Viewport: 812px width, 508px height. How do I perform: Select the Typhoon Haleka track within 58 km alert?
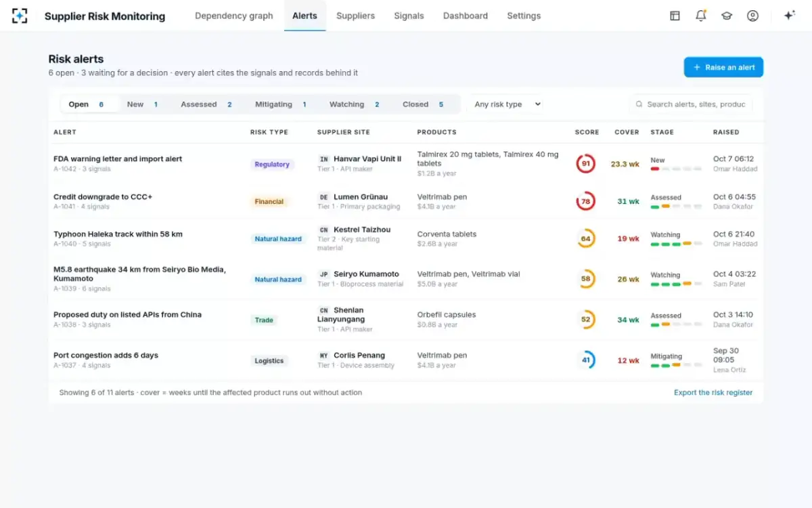pos(118,234)
